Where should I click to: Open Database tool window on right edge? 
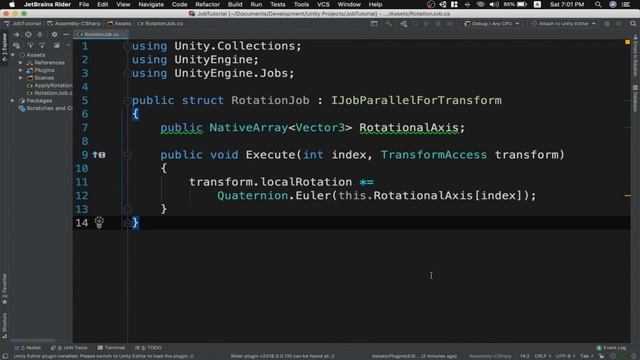pos(636,98)
